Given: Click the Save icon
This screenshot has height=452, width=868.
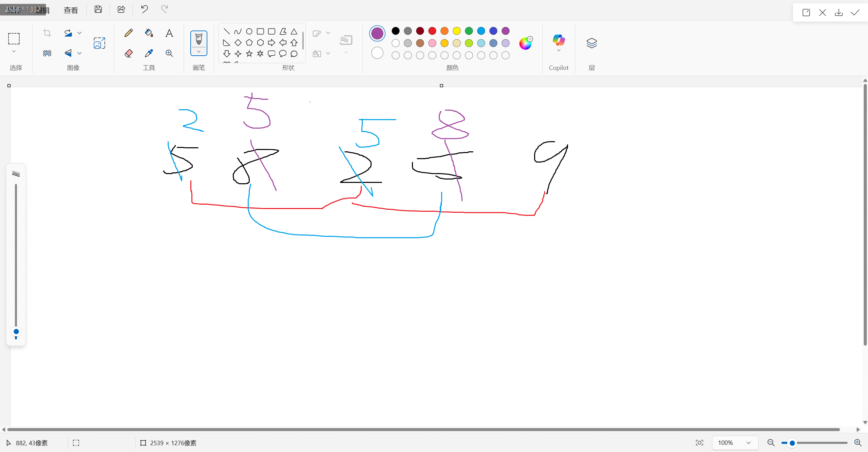Looking at the screenshot, I should click(x=98, y=10).
